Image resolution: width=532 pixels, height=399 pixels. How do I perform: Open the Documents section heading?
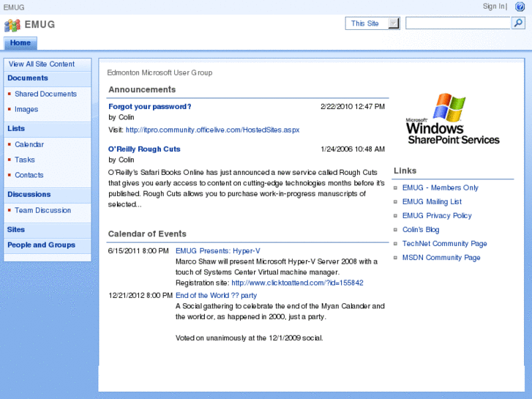(x=28, y=78)
